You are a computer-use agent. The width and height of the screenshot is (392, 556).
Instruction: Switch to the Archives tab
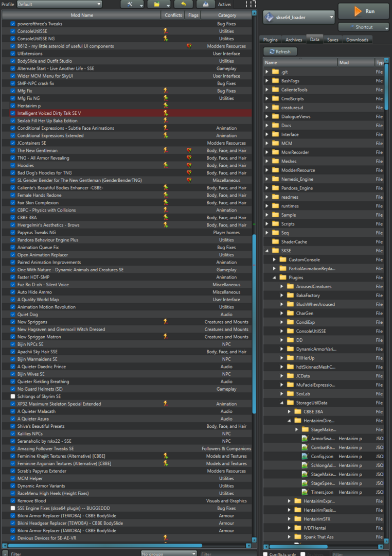click(x=294, y=40)
